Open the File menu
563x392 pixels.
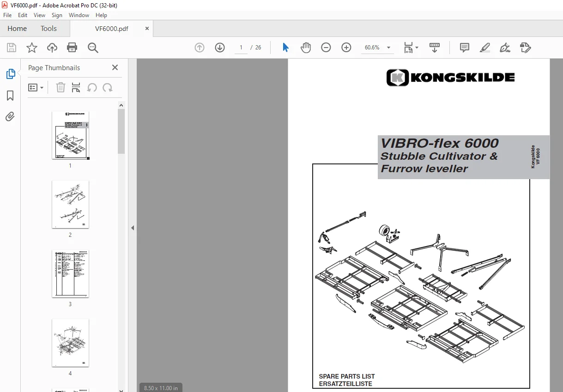point(7,15)
